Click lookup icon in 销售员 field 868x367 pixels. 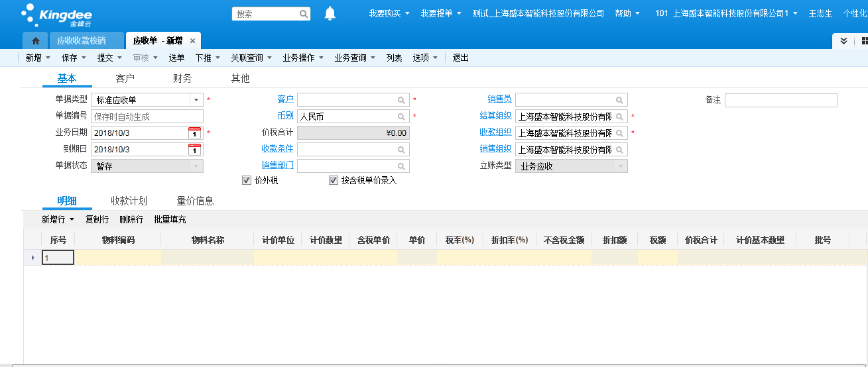619,100
